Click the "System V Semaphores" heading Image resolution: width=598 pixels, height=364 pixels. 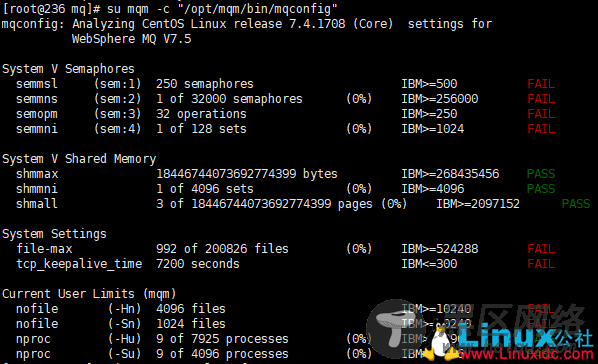point(68,69)
